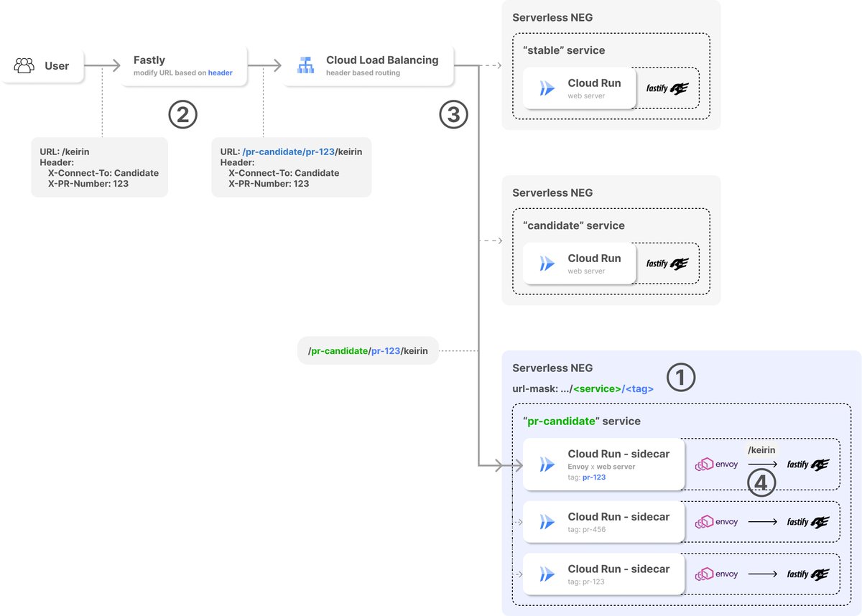Click 'header based routing' subtitle
This screenshot has height=616, width=862.
pyautogui.click(x=363, y=73)
